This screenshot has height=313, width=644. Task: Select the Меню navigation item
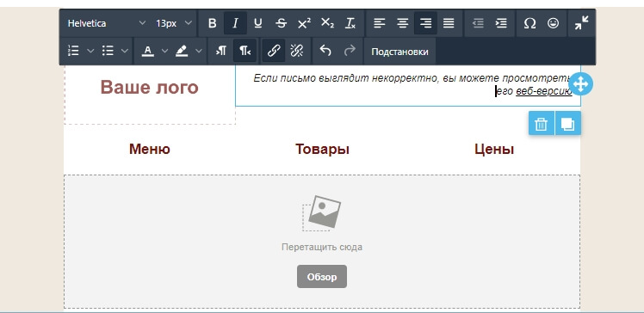click(150, 150)
